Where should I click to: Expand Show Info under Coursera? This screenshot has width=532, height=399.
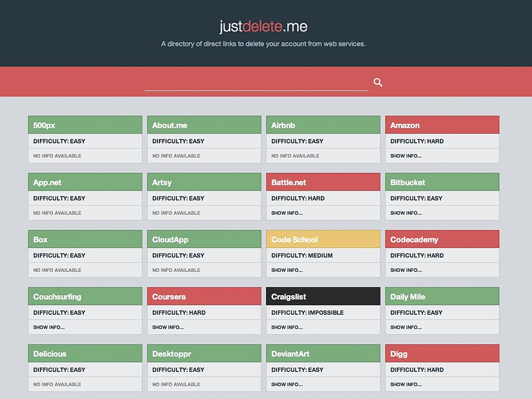click(168, 327)
